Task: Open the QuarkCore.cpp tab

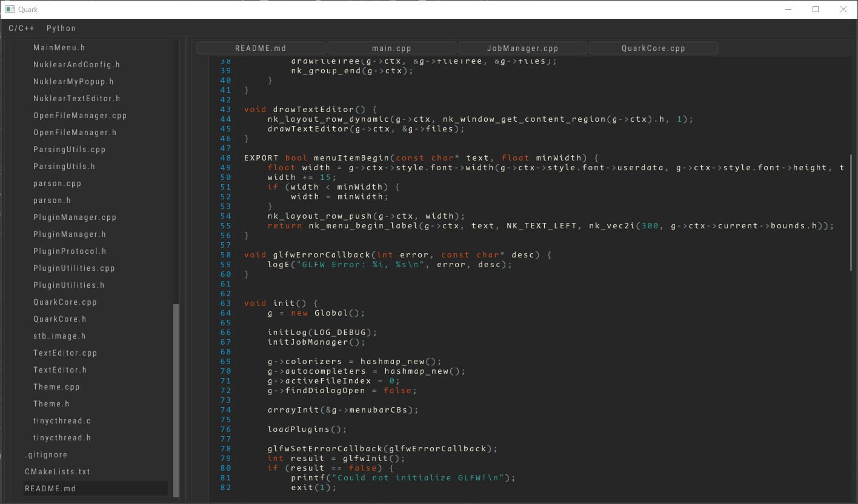Action: 653,47
